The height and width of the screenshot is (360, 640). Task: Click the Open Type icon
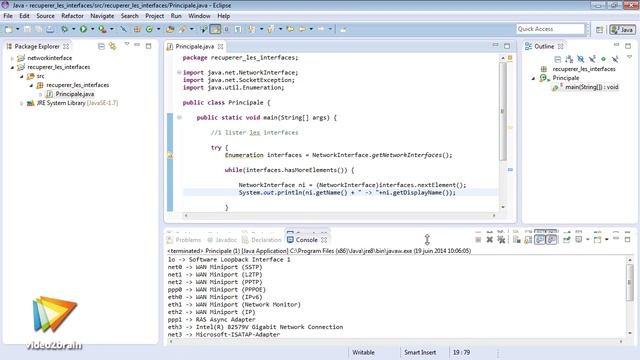tap(170, 29)
